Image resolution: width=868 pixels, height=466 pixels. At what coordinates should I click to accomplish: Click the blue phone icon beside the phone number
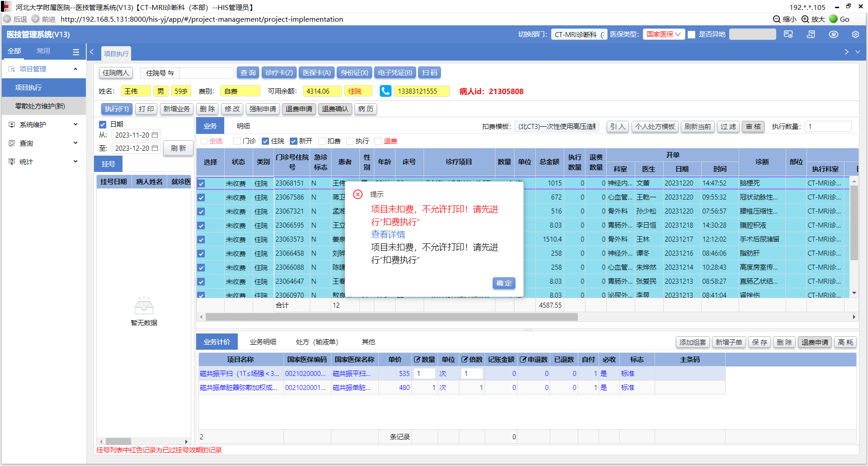[385, 91]
